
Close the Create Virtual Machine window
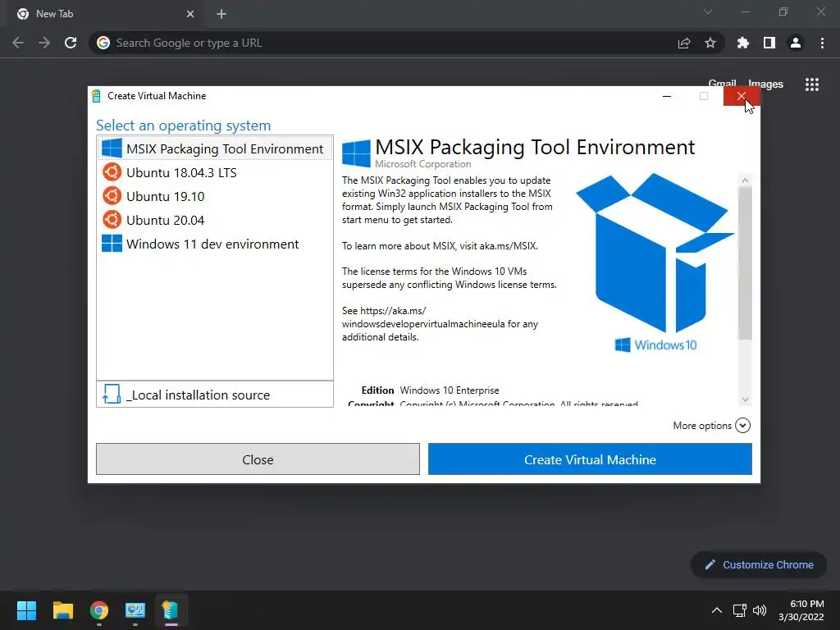coord(742,96)
